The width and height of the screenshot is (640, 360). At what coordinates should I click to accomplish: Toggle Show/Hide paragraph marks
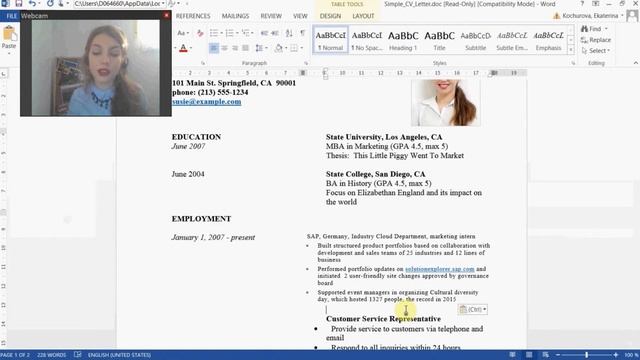[302, 33]
